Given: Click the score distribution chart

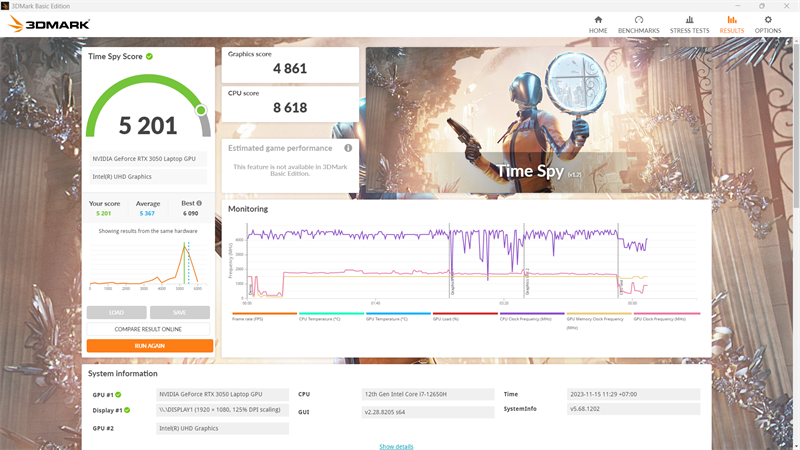Looking at the screenshot, I should tap(148, 265).
